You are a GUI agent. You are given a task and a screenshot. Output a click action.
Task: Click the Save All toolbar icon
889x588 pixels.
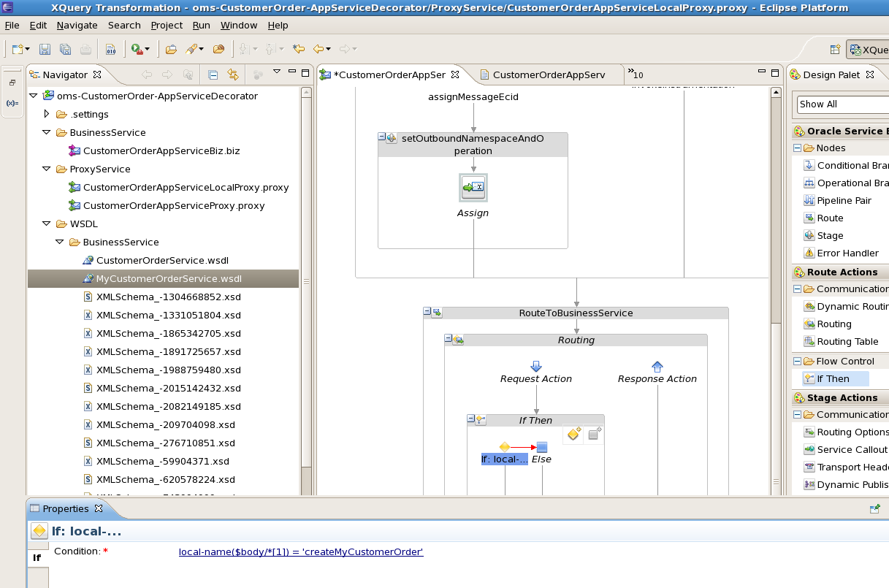click(x=65, y=49)
